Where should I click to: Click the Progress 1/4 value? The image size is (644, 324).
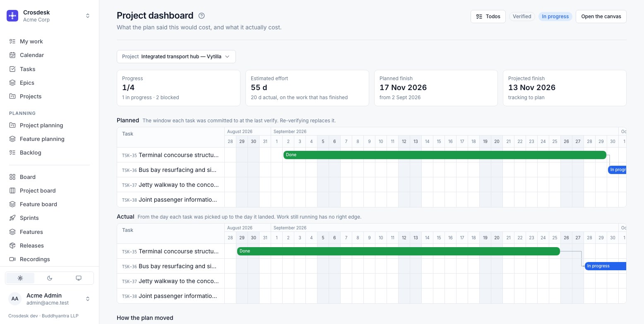pos(128,88)
